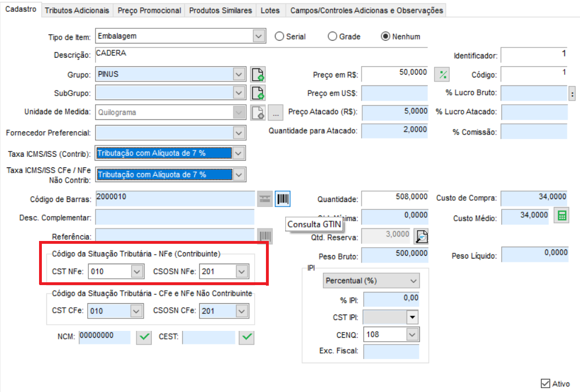The width and height of the screenshot is (580, 392).
Task: Open the ellipsis button next to Unidade de Medida
Action: (276, 113)
